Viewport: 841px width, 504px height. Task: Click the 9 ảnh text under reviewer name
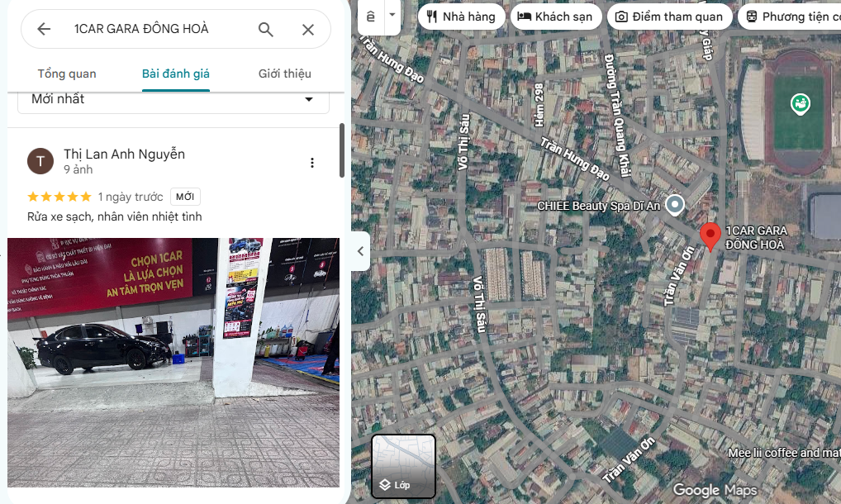point(78,169)
